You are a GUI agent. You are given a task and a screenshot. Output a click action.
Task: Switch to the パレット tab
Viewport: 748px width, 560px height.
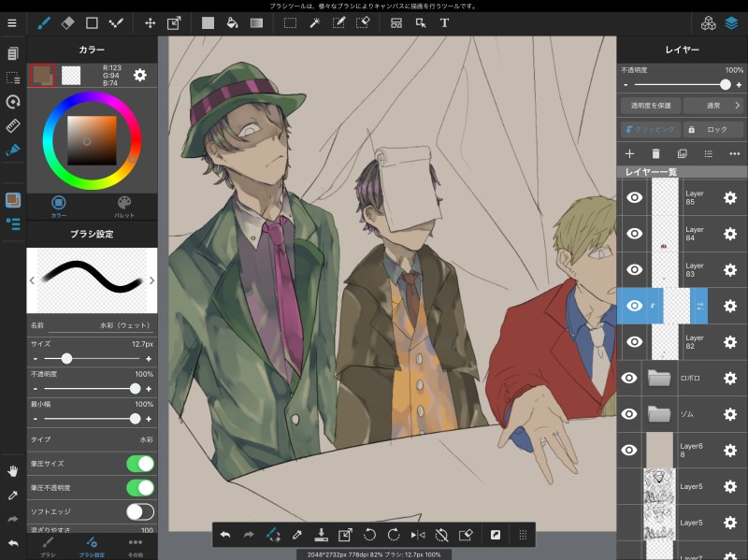tap(124, 206)
